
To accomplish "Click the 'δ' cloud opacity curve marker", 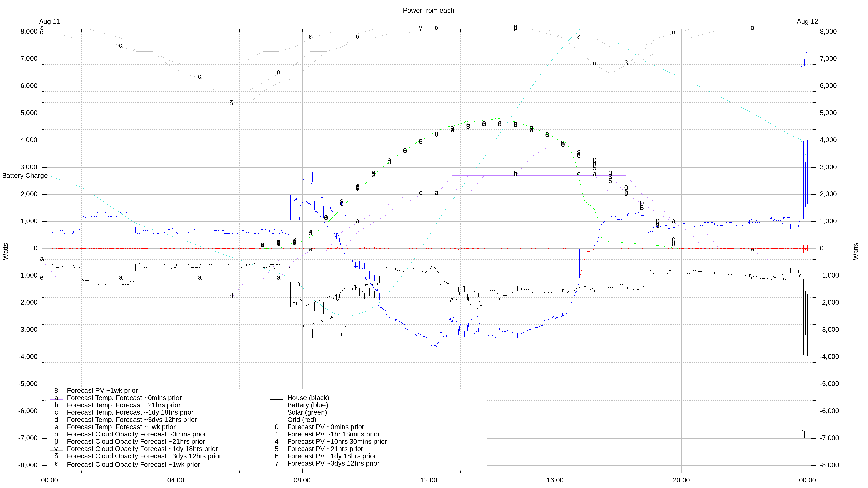I will (231, 103).
